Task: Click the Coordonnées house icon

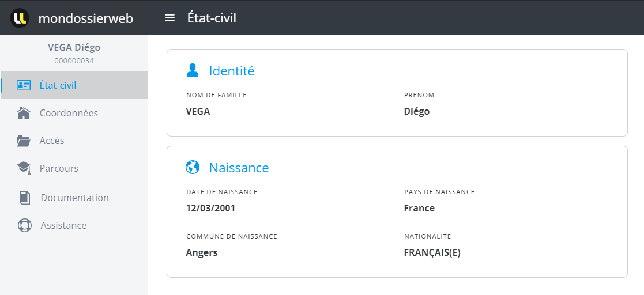Action: point(24,113)
